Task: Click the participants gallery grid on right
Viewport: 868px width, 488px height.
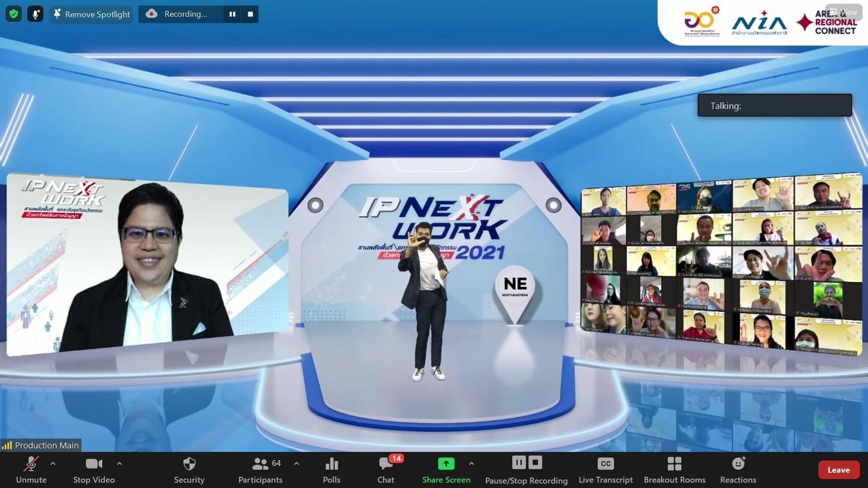Action: (x=721, y=264)
